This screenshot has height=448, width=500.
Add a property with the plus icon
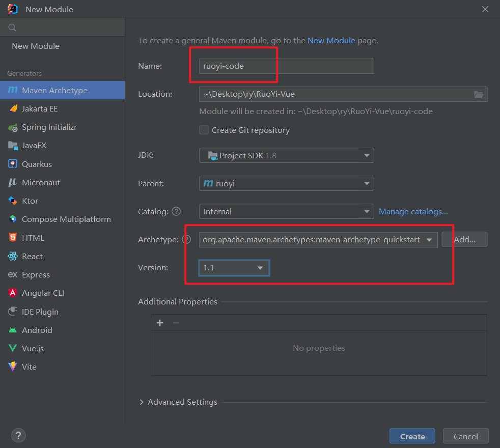[x=160, y=323]
